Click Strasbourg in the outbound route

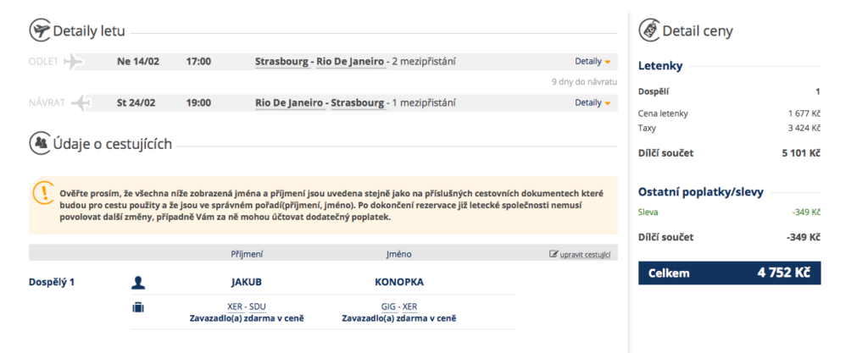click(282, 61)
